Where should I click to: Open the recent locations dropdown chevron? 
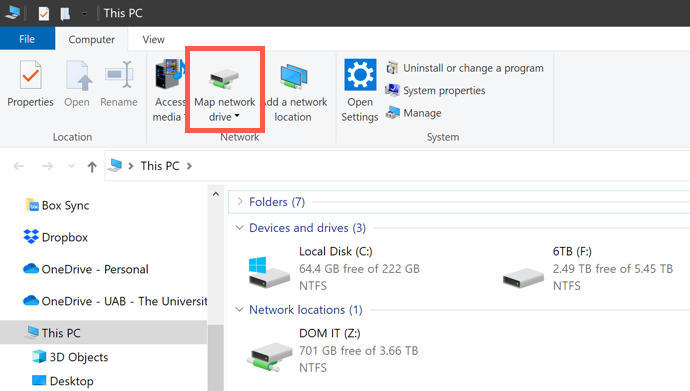click(x=71, y=166)
